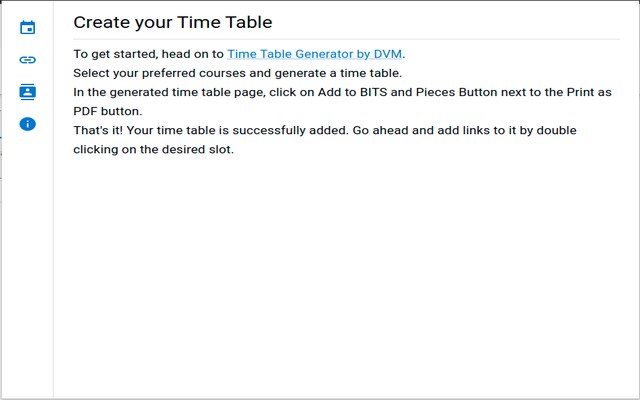Click the empty sidebar area below info icon
This screenshot has width=640, height=400.
click(28, 260)
